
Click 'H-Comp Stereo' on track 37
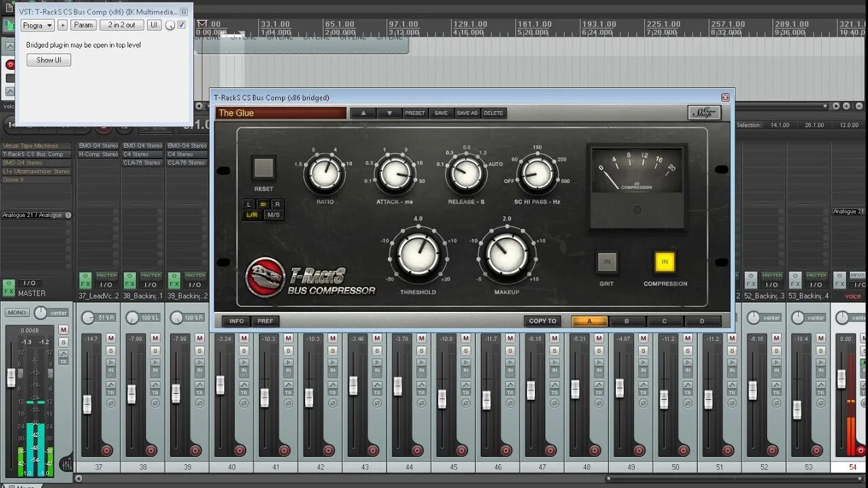[x=99, y=154]
